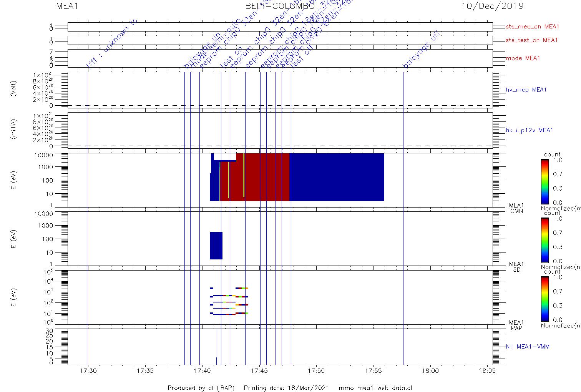Viewport: 581px width, 392px height.
Task: Click the 17:50 time axis tick label
Action: point(316,371)
